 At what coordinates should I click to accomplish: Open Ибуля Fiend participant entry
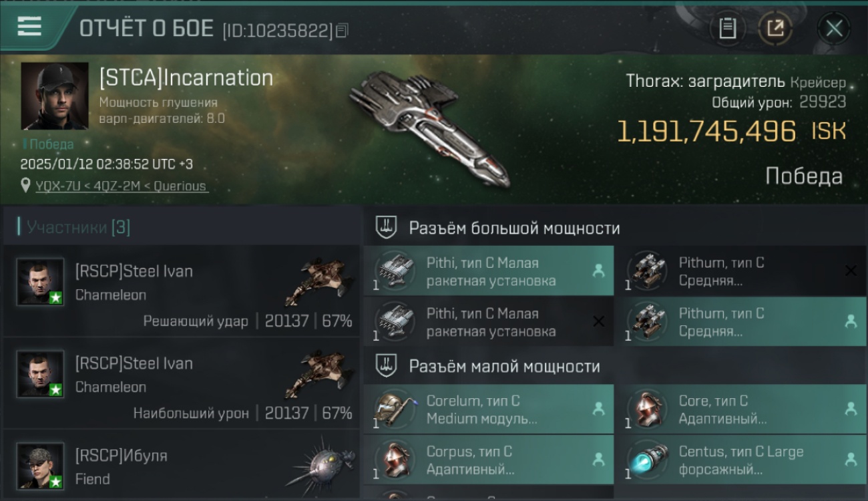click(x=181, y=464)
